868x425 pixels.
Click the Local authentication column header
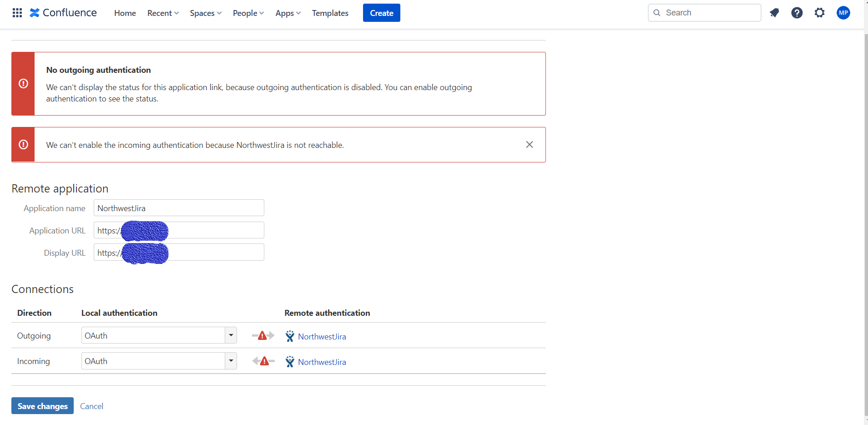(x=119, y=313)
